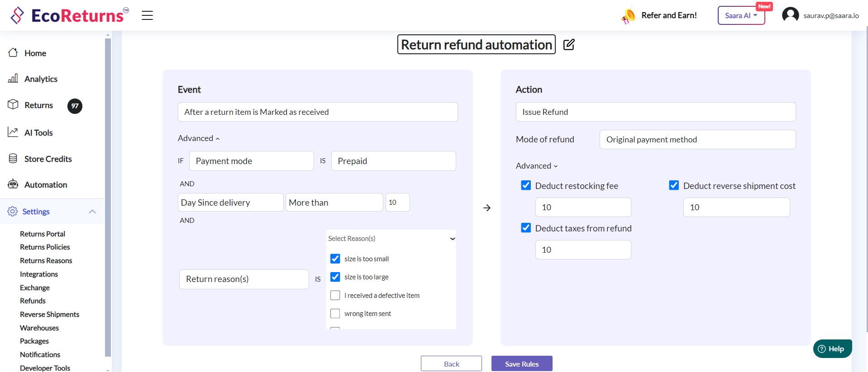868x372 pixels.
Task: Click the hamburger menu icon
Action: (147, 15)
